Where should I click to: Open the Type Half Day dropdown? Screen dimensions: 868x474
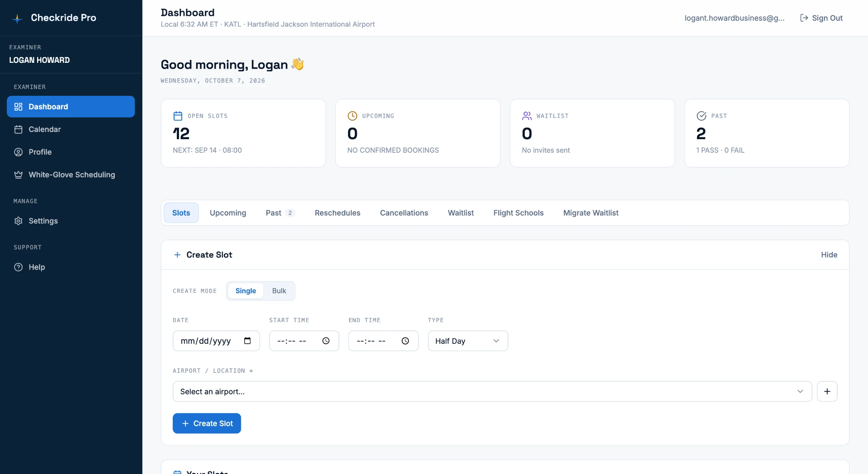[x=468, y=341]
